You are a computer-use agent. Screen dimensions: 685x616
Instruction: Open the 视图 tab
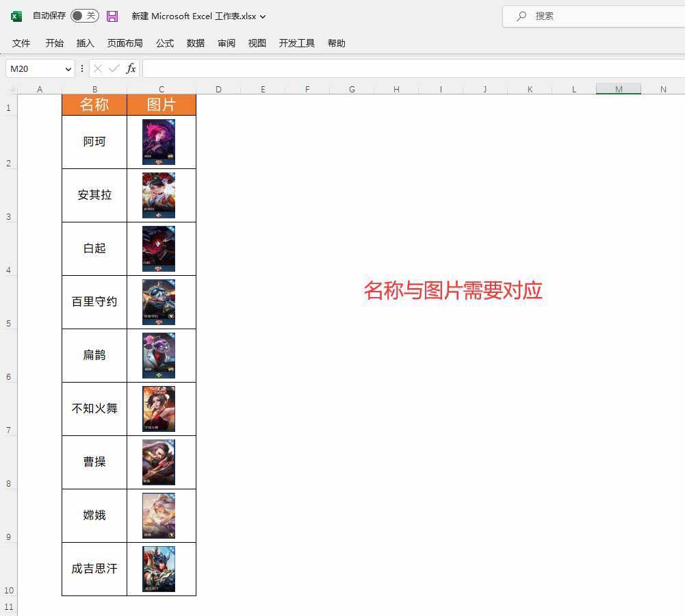(x=257, y=43)
